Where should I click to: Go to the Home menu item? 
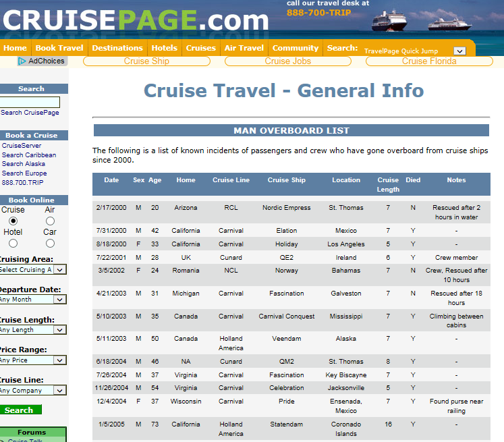click(15, 48)
